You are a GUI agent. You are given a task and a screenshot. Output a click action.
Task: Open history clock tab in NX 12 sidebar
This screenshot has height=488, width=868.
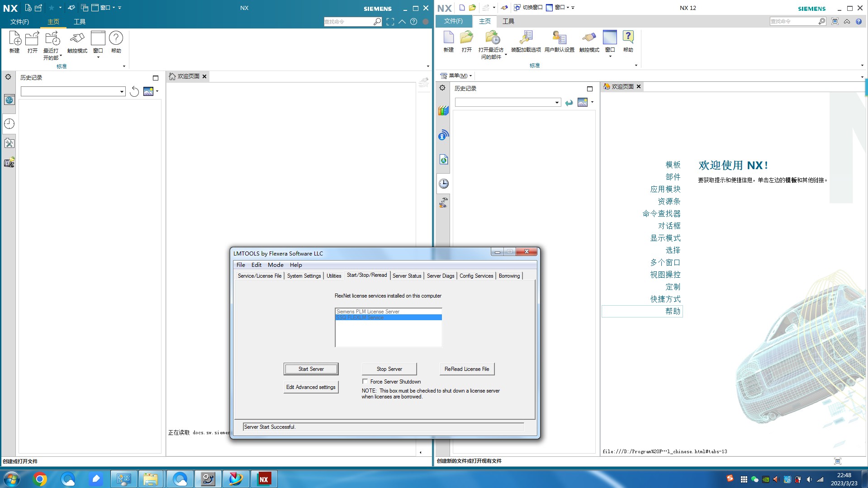pyautogui.click(x=443, y=183)
